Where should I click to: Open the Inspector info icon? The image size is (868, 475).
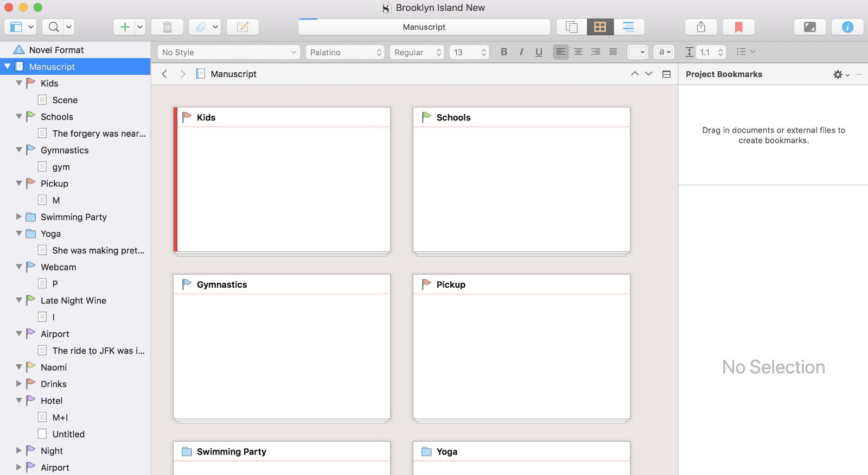847,27
